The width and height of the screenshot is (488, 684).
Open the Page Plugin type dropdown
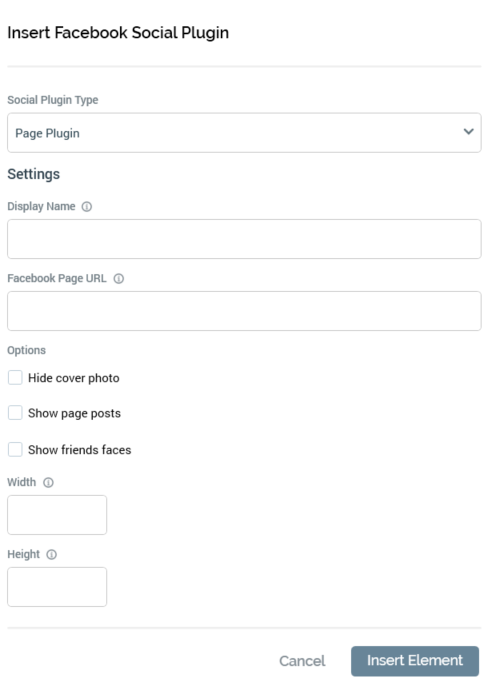244,133
